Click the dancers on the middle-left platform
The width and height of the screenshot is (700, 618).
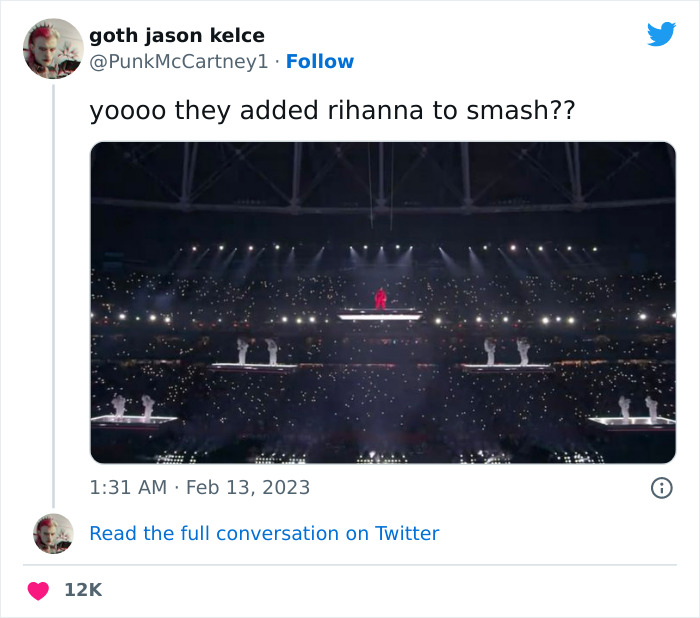click(x=255, y=351)
